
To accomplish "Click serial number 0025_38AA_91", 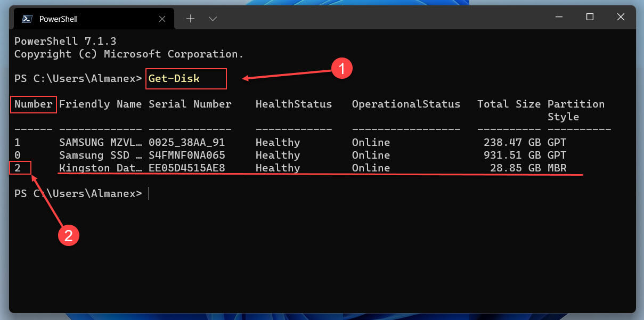I will click(186, 142).
